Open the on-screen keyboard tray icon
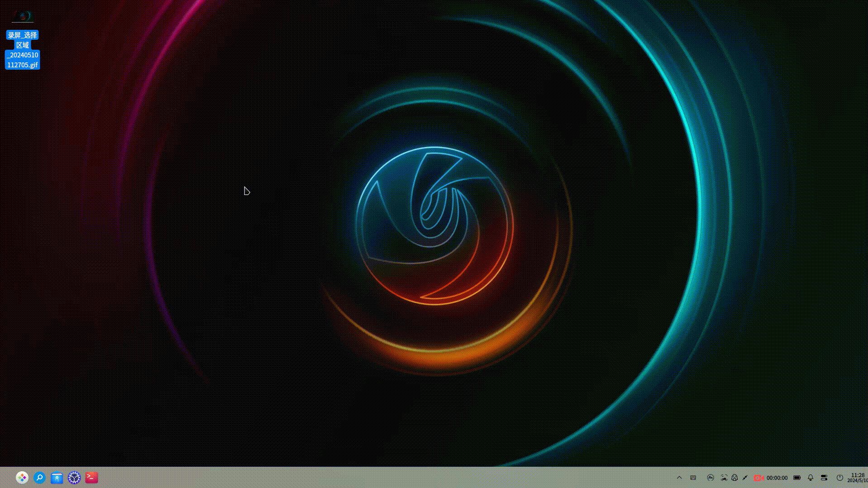The image size is (868, 488). pyautogui.click(x=693, y=478)
